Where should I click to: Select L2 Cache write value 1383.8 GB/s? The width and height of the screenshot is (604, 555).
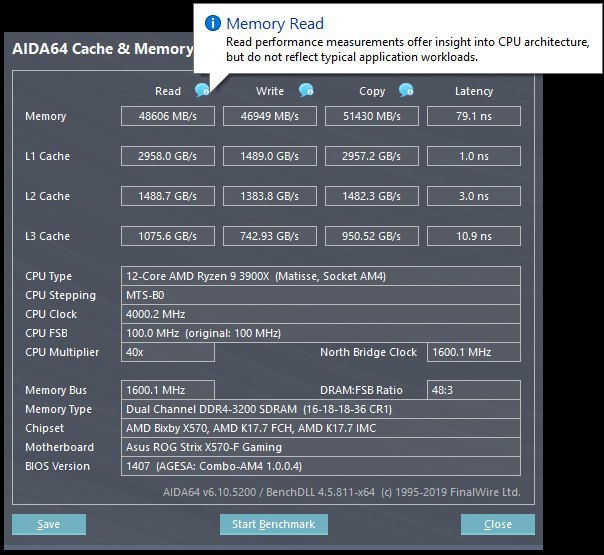tap(270, 196)
